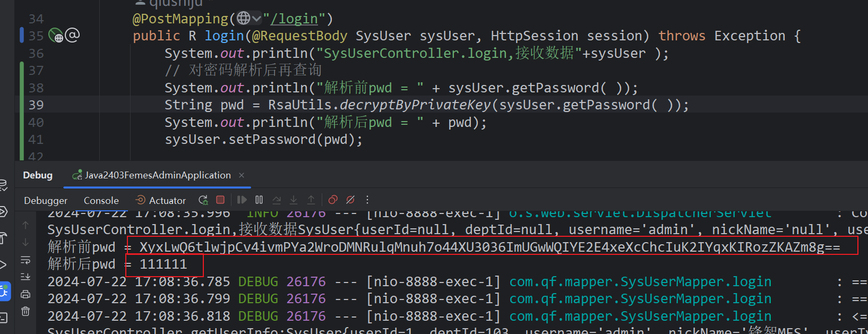This screenshot has height=334, width=868.
Task: Pause the running program
Action: pos(259,200)
